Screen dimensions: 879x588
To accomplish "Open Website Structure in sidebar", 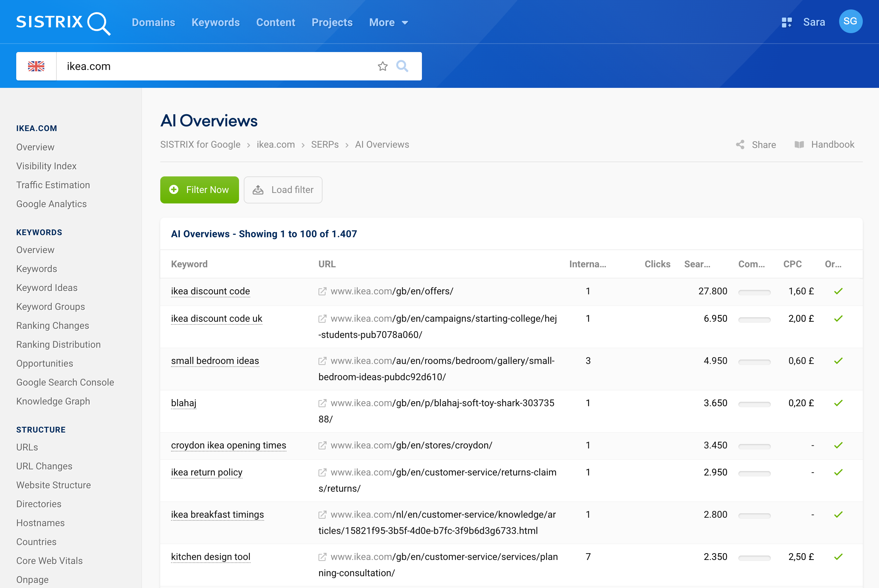I will tap(54, 485).
